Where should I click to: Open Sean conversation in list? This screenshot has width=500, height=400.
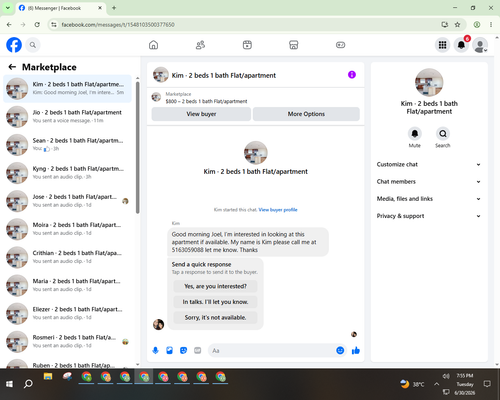(67, 145)
